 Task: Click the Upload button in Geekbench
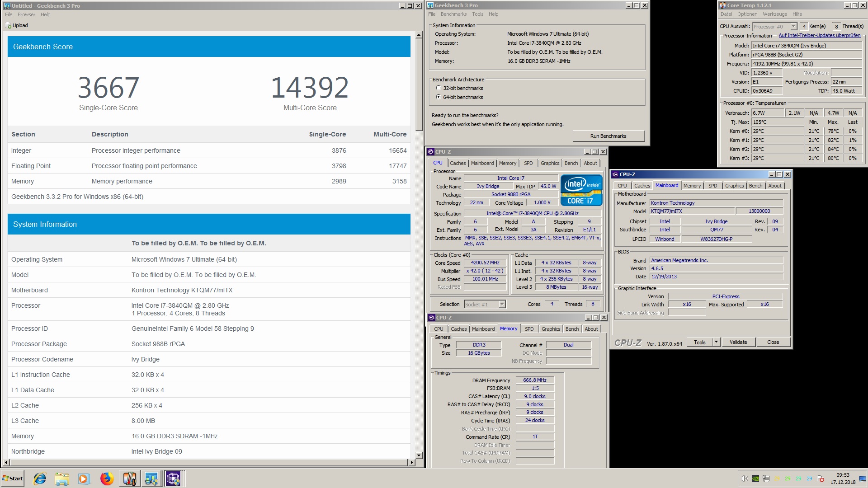pos(17,25)
